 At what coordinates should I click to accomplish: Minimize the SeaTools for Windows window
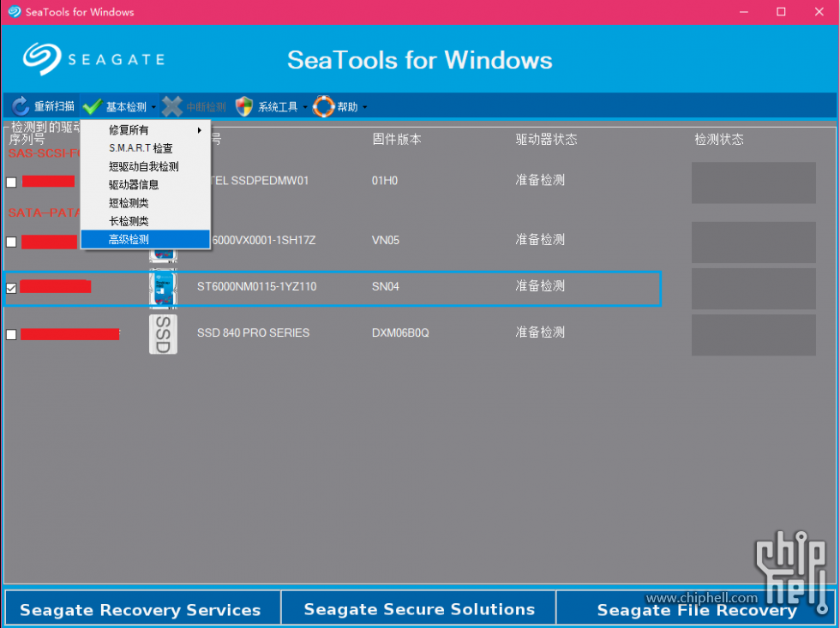[744, 12]
